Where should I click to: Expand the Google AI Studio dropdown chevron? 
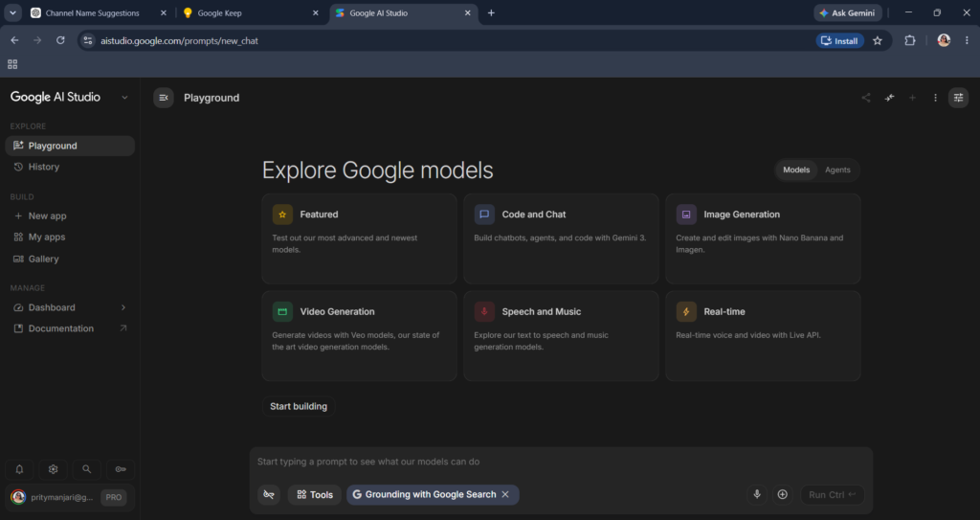point(124,98)
